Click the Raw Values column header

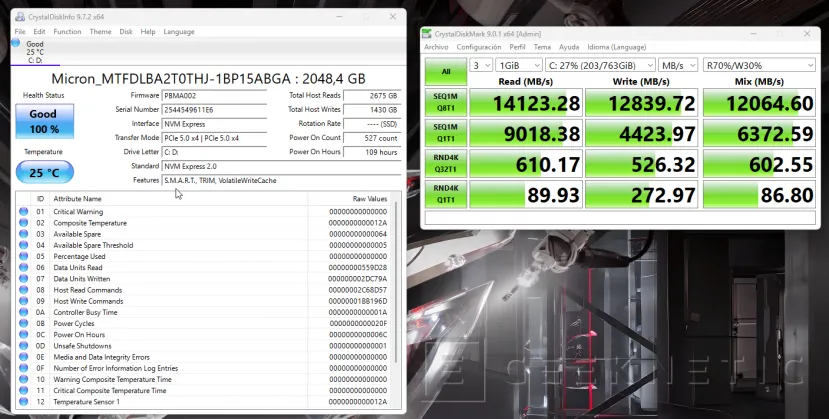(351, 199)
